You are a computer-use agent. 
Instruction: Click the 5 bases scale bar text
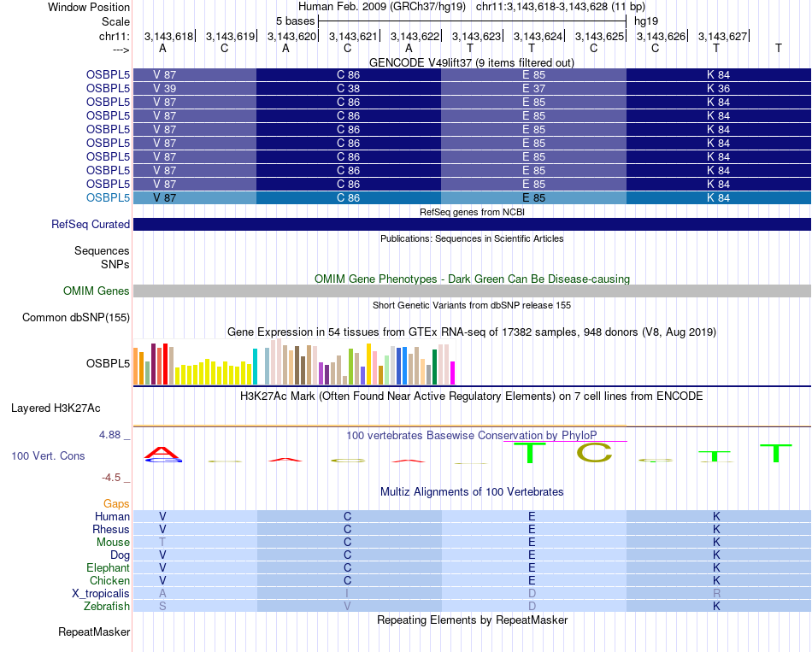tap(295, 21)
